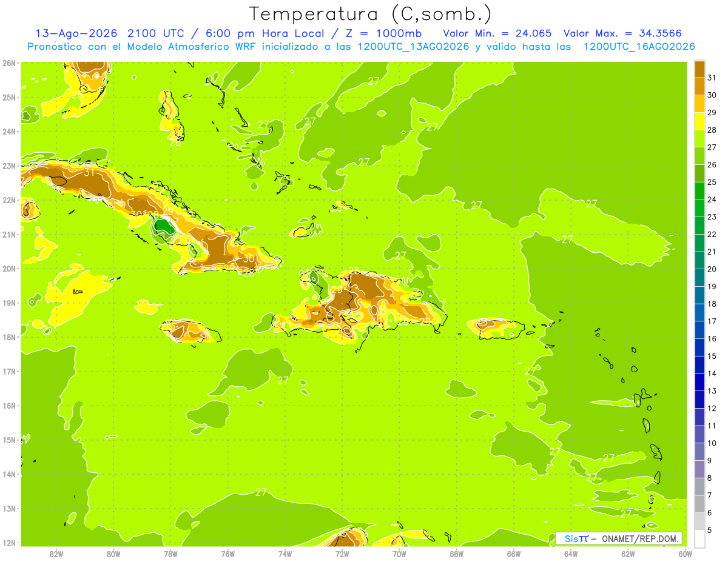Image resolution: width=728 pixels, height=562 pixels.
Task: Click the "66W" longitude label
Action: click(513, 554)
